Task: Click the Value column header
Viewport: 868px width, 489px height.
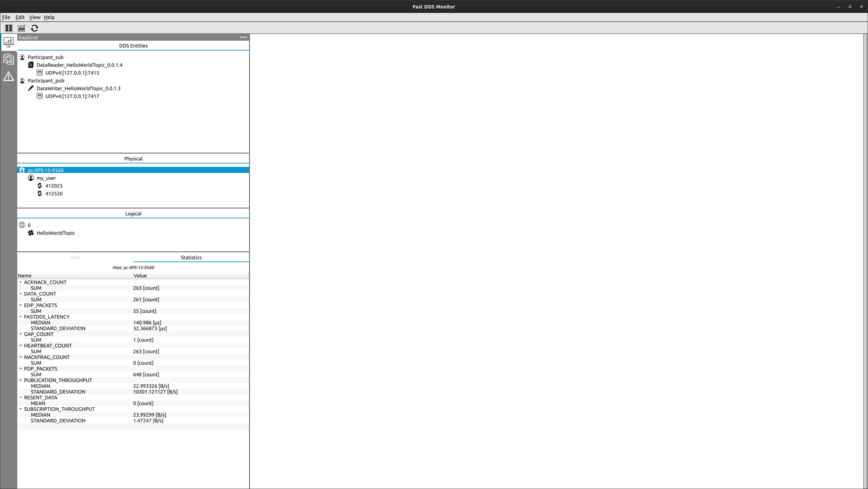Action: [191, 275]
